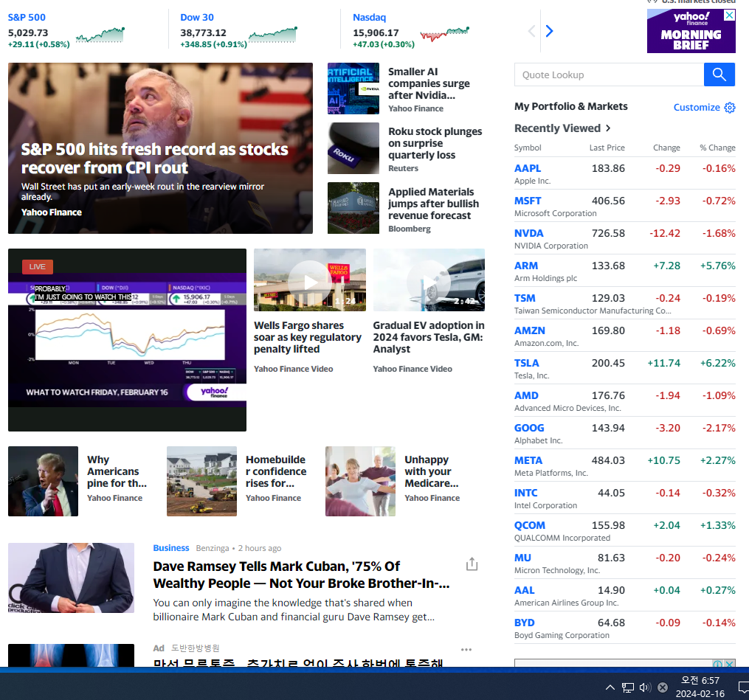
Task: Open the ad options three-dots menu
Action: 466,649
